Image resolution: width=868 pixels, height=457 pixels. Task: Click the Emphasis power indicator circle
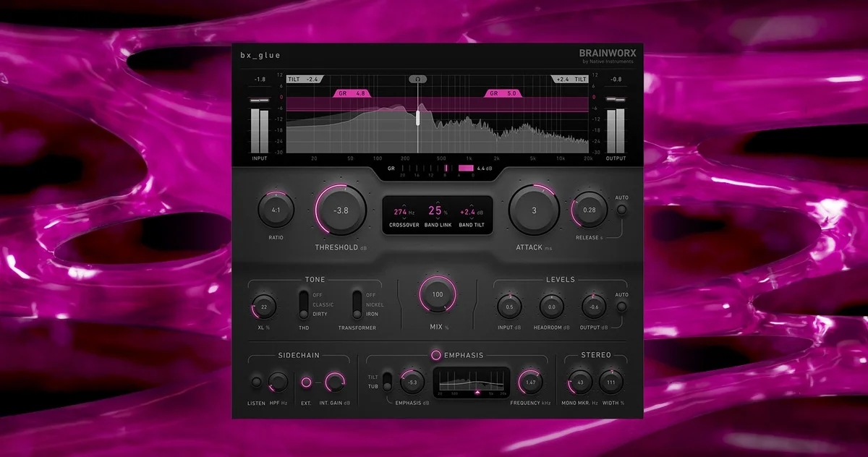point(435,356)
